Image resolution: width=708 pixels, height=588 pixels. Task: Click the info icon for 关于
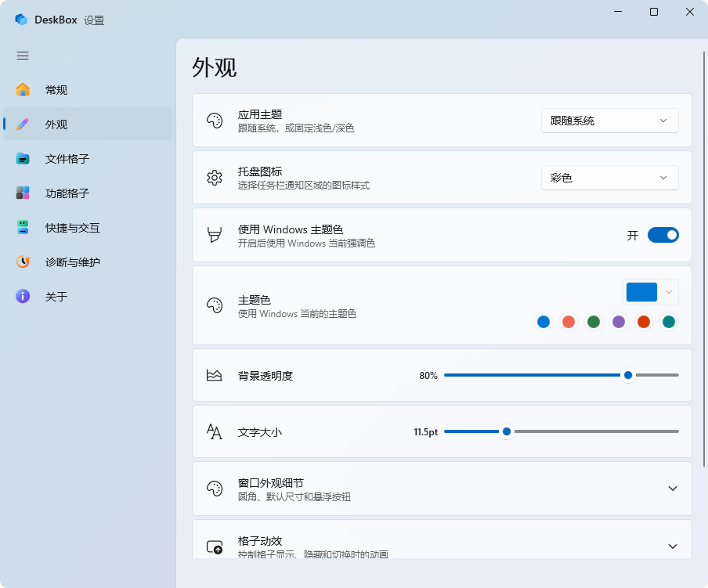pyautogui.click(x=23, y=296)
